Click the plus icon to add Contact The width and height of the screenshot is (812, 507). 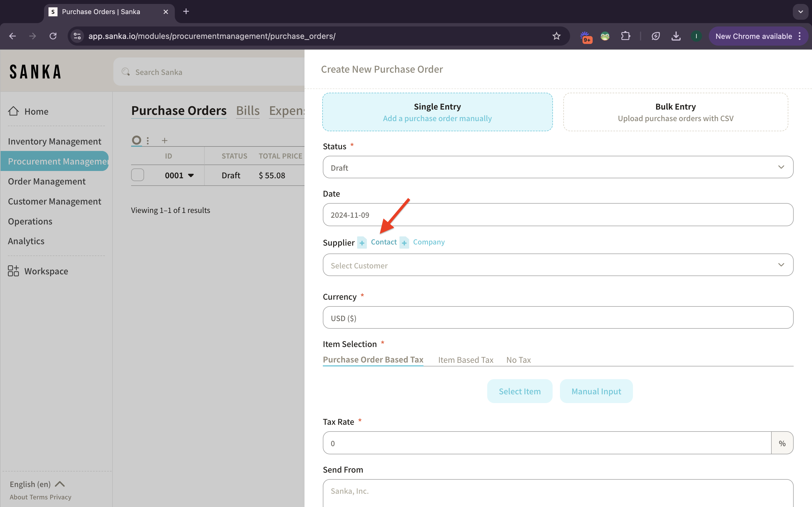coord(362,243)
